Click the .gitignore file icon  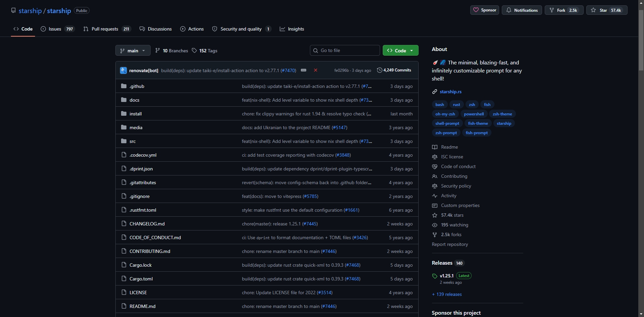(x=124, y=196)
